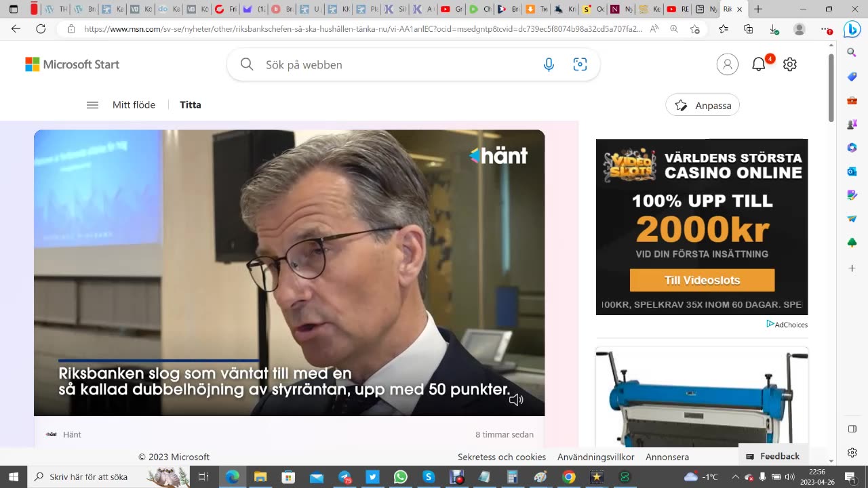Close the active Rik tab
The height and width of the screenshot is (488, 868).
pyautogui.click(x=739, y=9)
